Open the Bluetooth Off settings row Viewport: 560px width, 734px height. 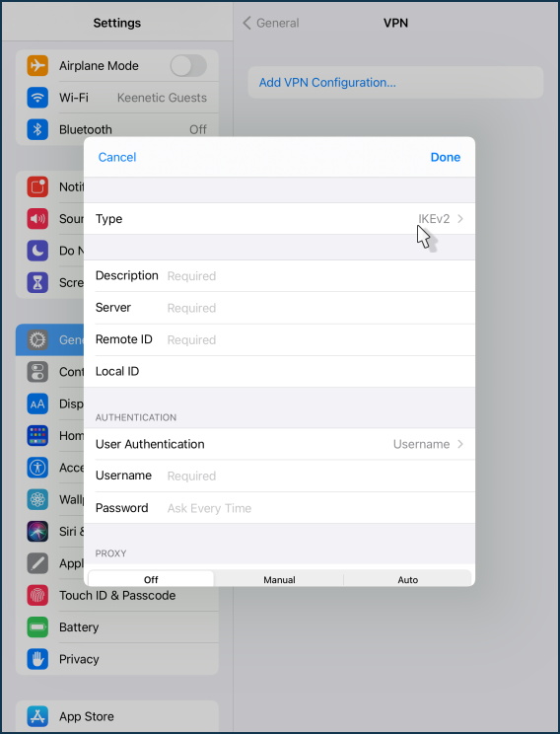pyautogui.click(x=117, y=129)
